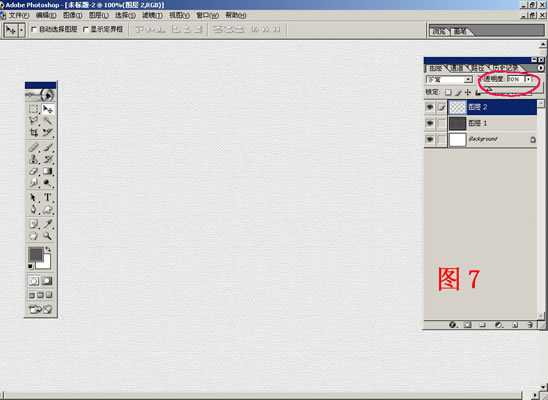
Task: Check the auto select layer option
Action: [x=34, y=29]
